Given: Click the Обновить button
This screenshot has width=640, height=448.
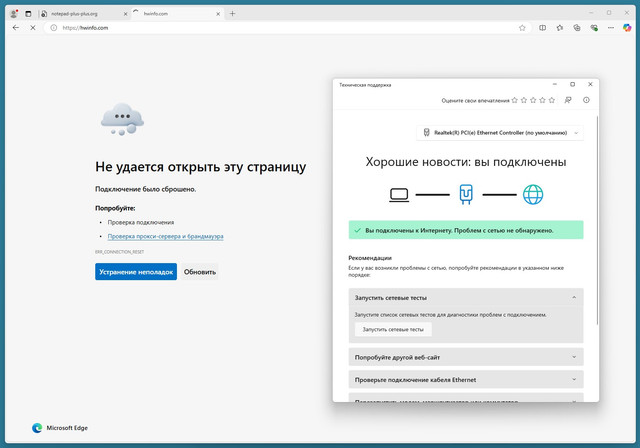Looking at the screenshot, I should click(x=200, y=272).
